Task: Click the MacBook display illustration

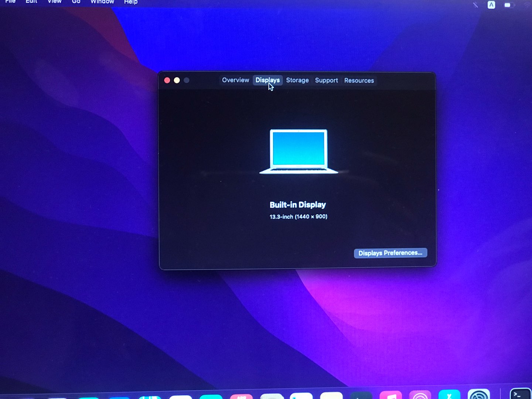Action: (x=299, y=151)
